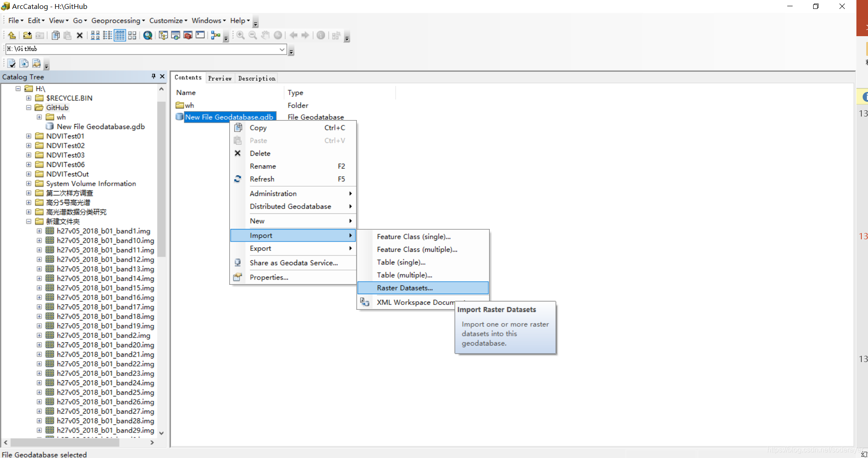
Task: Click the Delete X toolbar icon
Action: [x=79, y=35]
